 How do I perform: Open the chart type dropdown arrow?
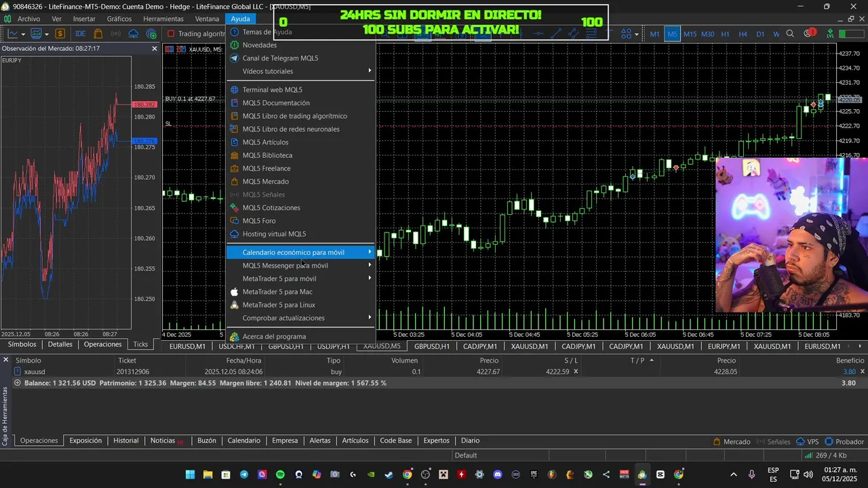tap(23, 34)
